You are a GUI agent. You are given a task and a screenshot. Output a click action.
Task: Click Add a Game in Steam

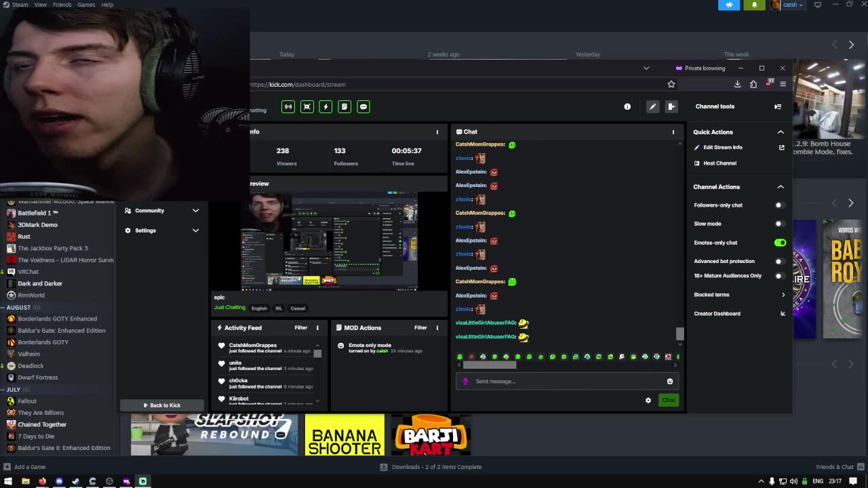pyautogui.click(x=24, y=467)
